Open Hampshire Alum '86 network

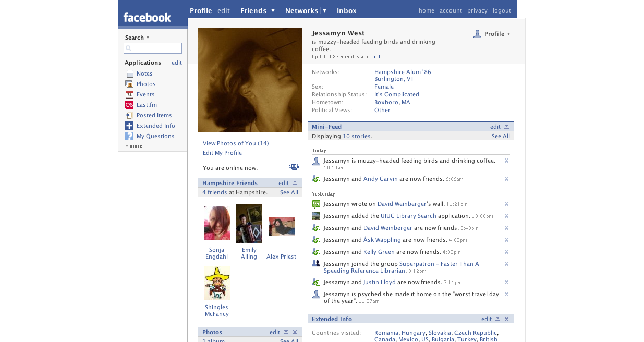[403, 72]
